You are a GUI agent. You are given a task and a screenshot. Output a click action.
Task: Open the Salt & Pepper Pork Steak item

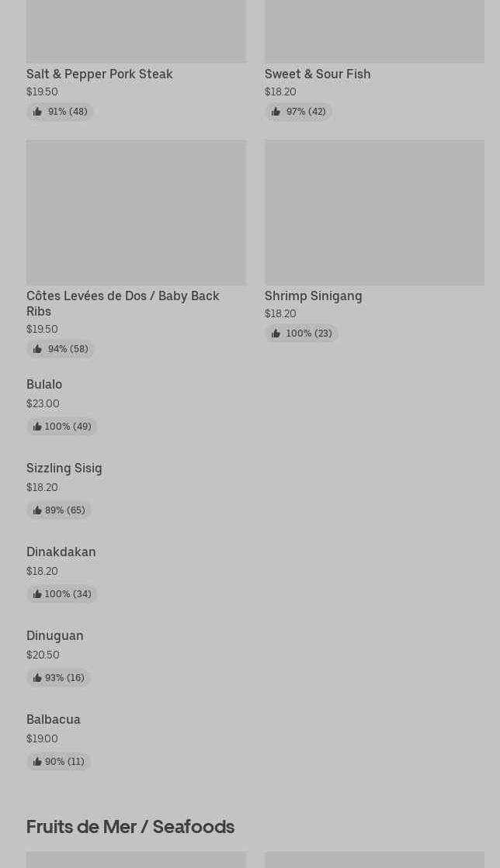point(99,74)
